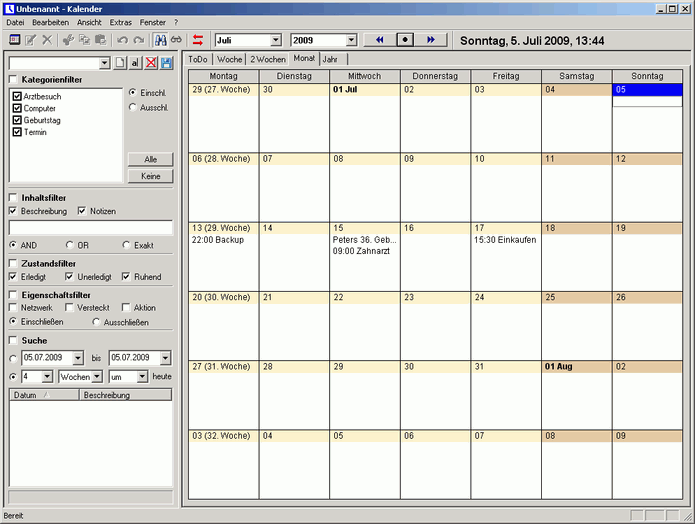The width and height of the screenshot is (695, 524).
Task: Click the undo arrow icon
Action: [122, 40]
